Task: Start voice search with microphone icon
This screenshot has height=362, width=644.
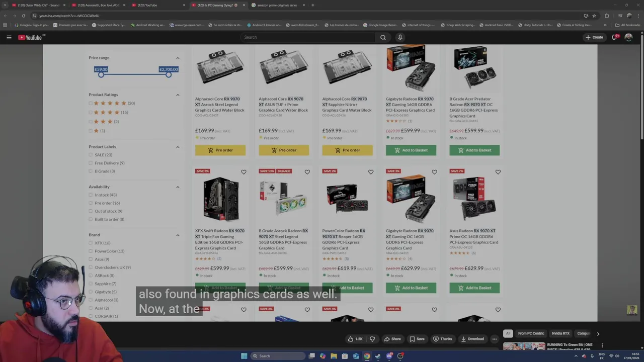Action: point(400,37)
